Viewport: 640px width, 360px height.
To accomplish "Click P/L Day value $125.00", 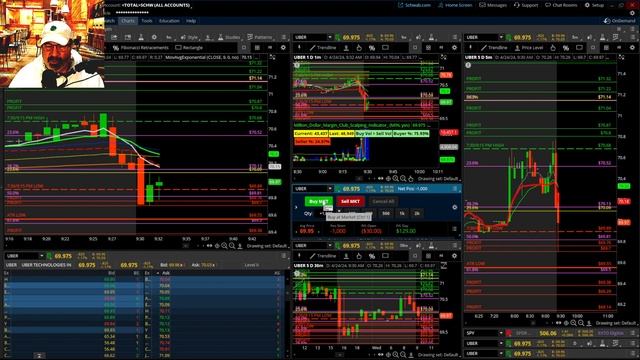I will coord(406,231).
